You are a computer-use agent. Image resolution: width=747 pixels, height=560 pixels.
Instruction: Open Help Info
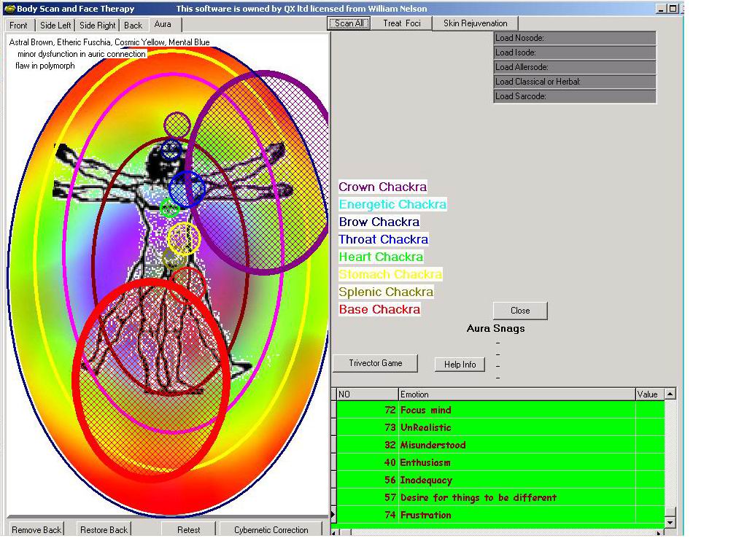click(x=460, y=365)
